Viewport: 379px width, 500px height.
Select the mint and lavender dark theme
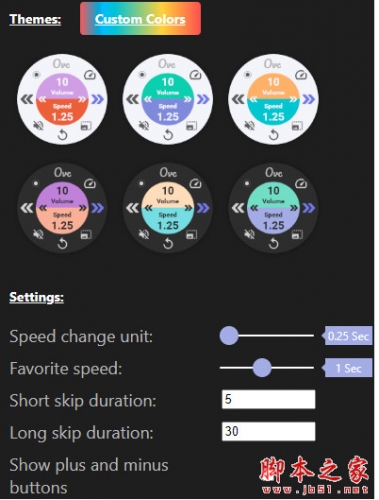pos(273,208)
